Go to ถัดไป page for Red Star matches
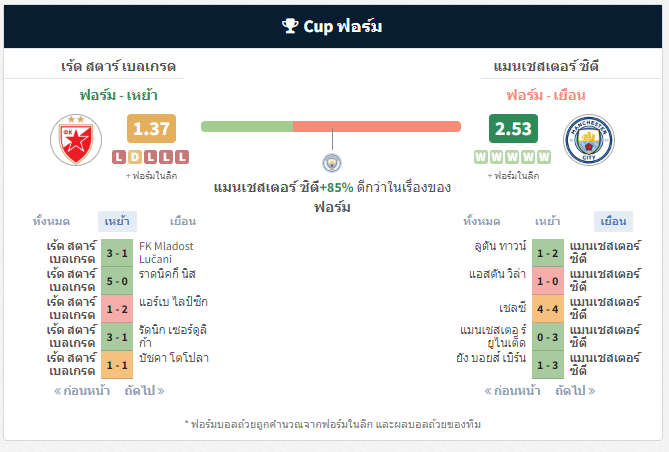 144,391
